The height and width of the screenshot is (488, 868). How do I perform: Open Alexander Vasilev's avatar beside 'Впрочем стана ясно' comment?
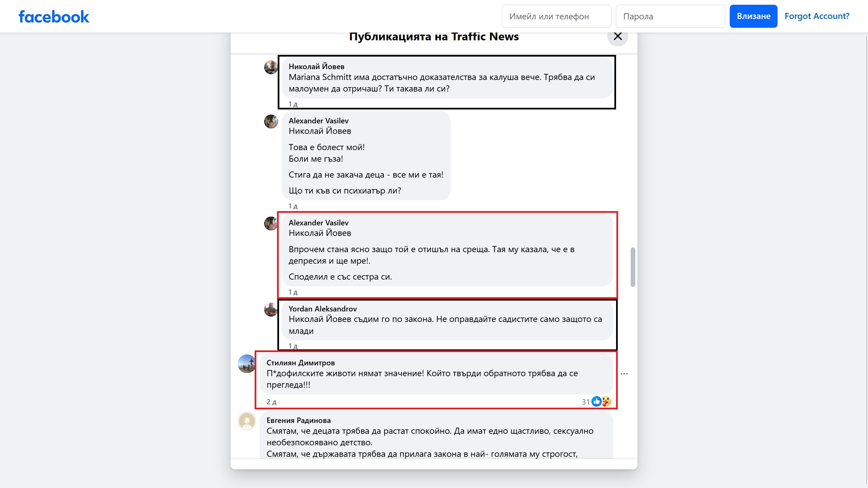[271, 223]
